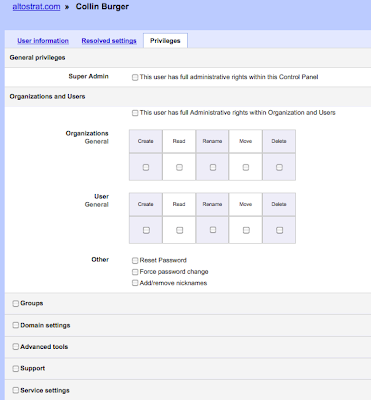Enable the Super Admin checkbox

(x=135, y=77)
